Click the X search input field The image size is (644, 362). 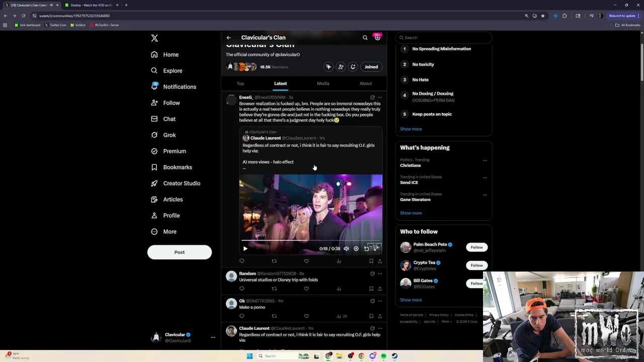coord(444,38)
